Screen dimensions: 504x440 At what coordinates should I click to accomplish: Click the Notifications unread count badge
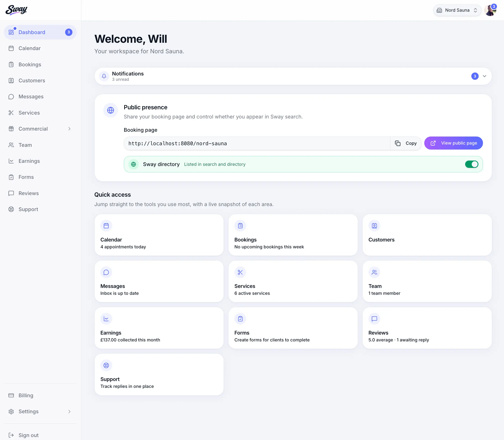pos(475,76)
